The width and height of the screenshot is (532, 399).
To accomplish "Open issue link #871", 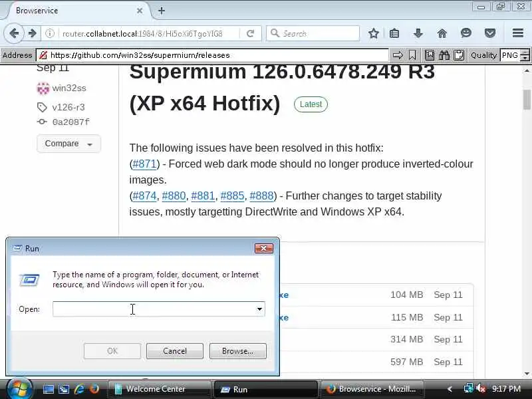I will click(x=144, y=164).
